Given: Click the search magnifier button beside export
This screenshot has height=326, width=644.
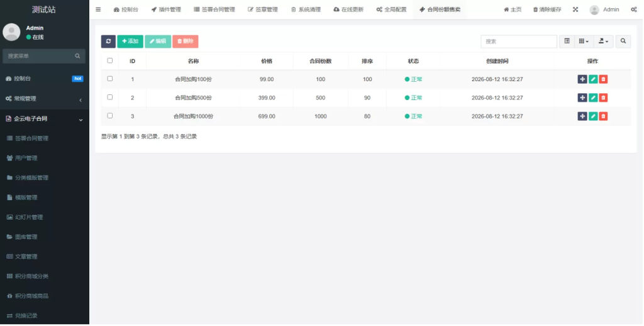Looking at the screenshot, I should [x=623, y=41].
